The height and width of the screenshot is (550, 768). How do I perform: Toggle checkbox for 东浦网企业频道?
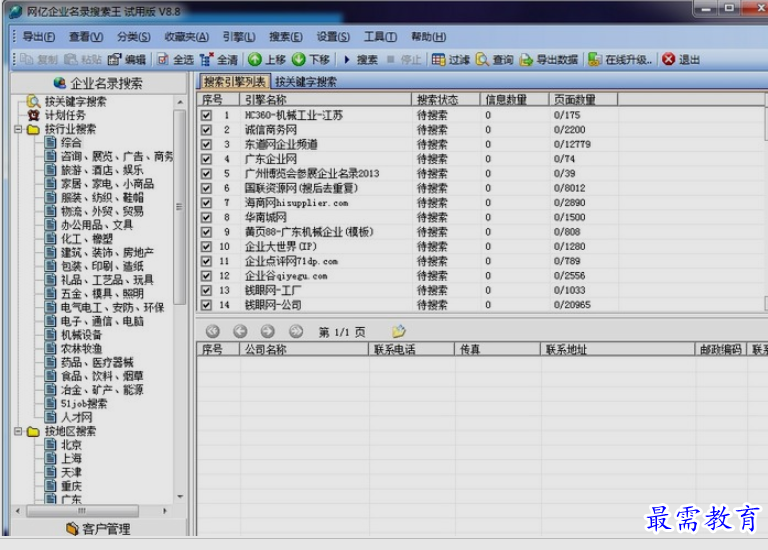coord(206,144)
